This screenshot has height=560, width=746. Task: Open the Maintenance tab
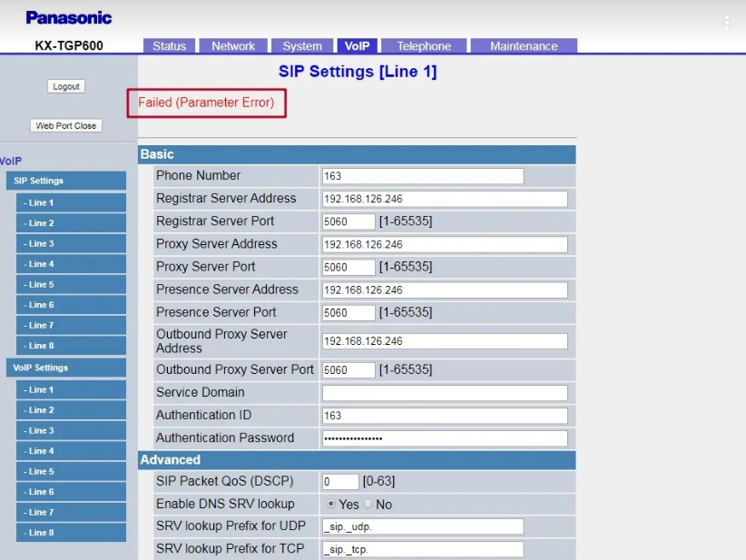[x=523, y=46]
